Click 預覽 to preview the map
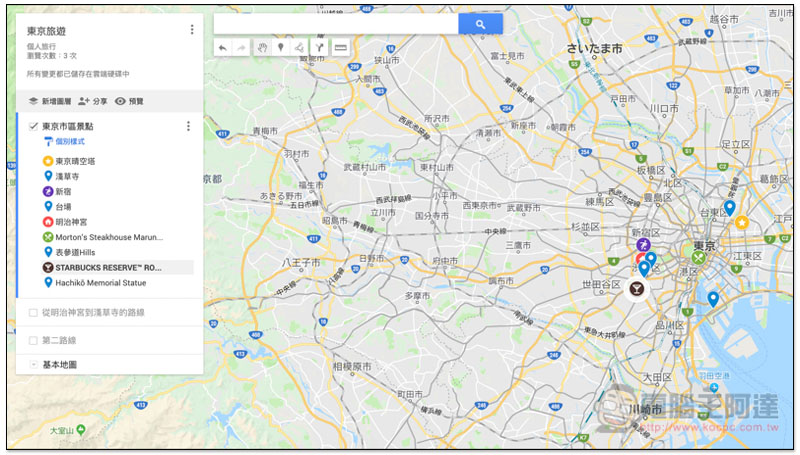Image resolution: width=800 pixels, height=455 pixels. 129,101
